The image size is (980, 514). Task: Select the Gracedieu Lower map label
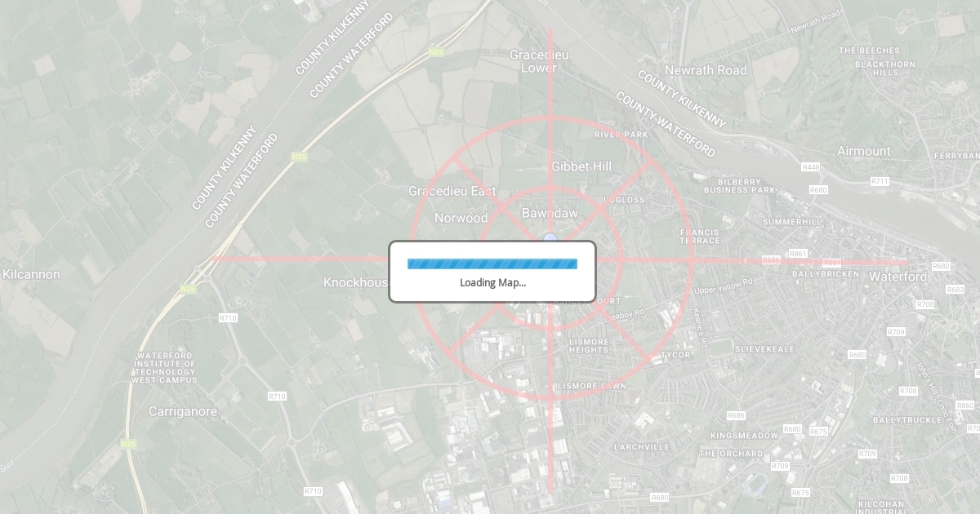pos(539,61)
